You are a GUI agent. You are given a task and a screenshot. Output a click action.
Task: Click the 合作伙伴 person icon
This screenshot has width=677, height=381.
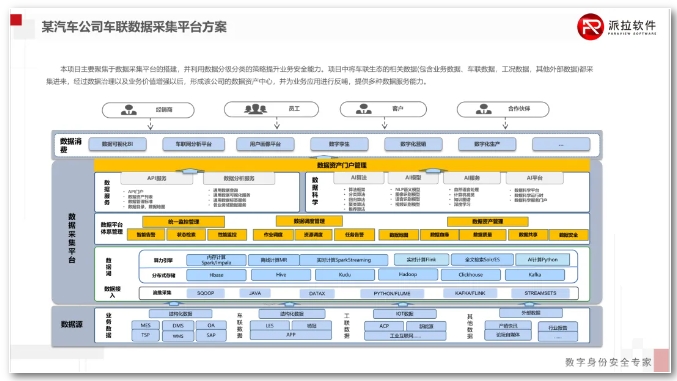coord(484,109)
